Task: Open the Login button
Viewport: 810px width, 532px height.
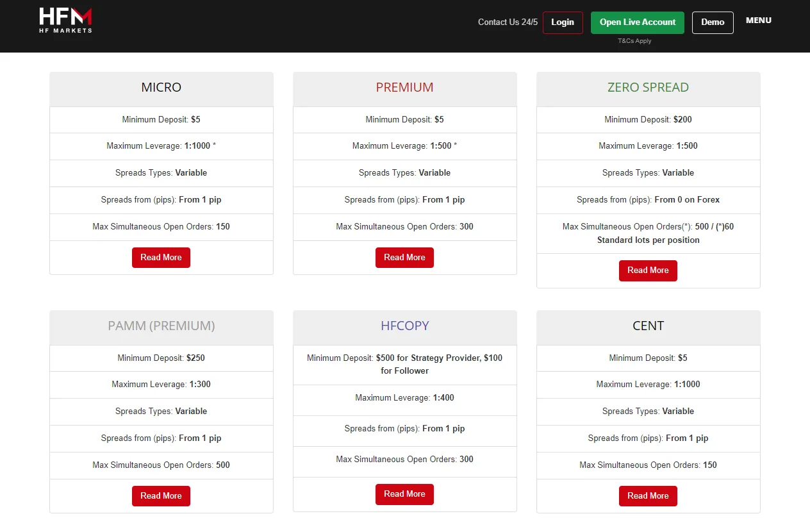Action: tap(563, 22)
